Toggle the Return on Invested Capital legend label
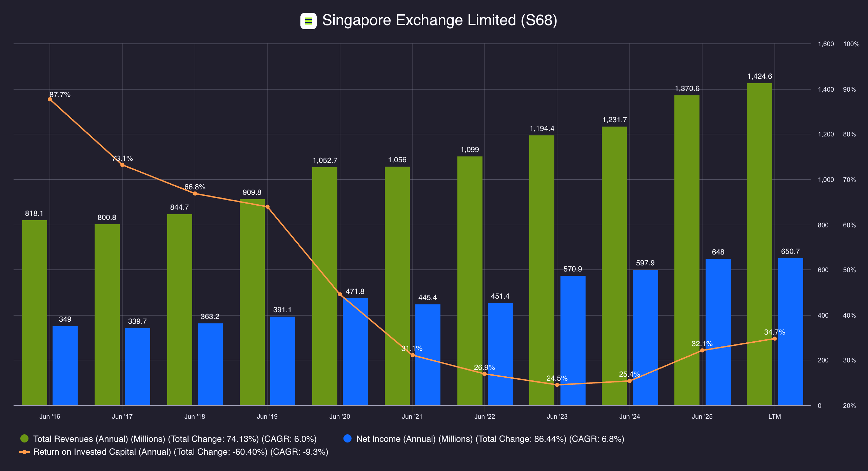Image resolution: width=868 pixels, height=471 pixels. [181, 452]
